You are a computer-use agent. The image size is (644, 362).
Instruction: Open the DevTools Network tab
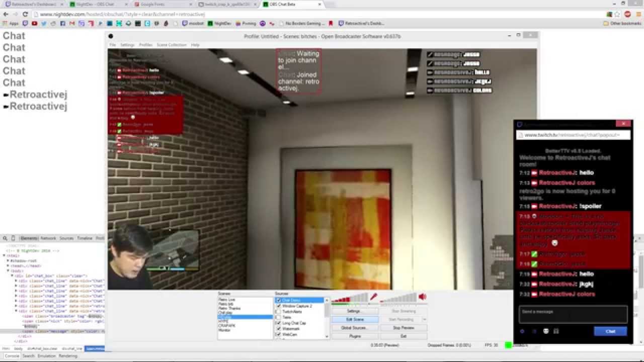click(48, 238)
